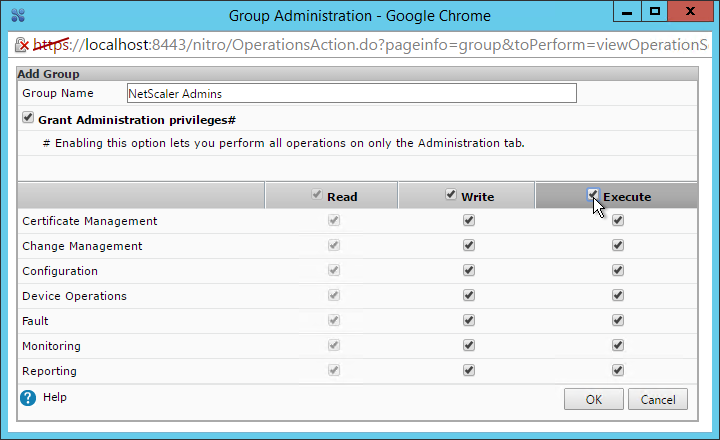Toggle the Write column header checkbox

451,194
